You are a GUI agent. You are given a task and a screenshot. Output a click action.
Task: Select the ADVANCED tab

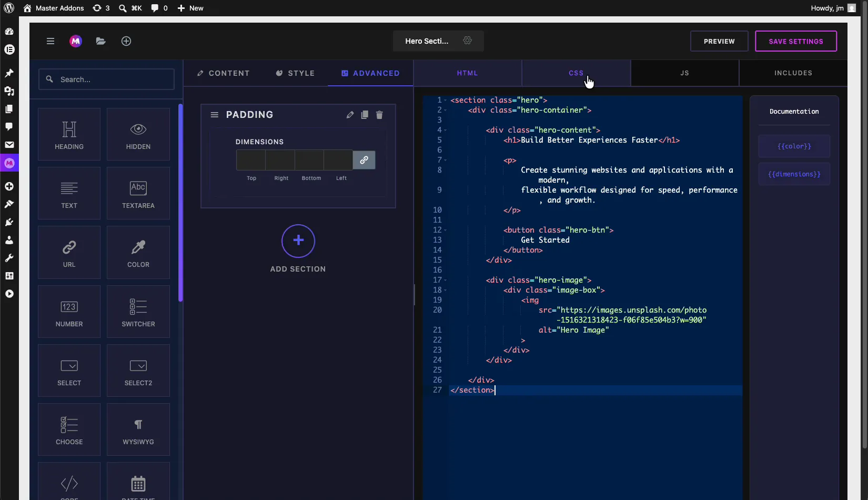coord(370,73)
